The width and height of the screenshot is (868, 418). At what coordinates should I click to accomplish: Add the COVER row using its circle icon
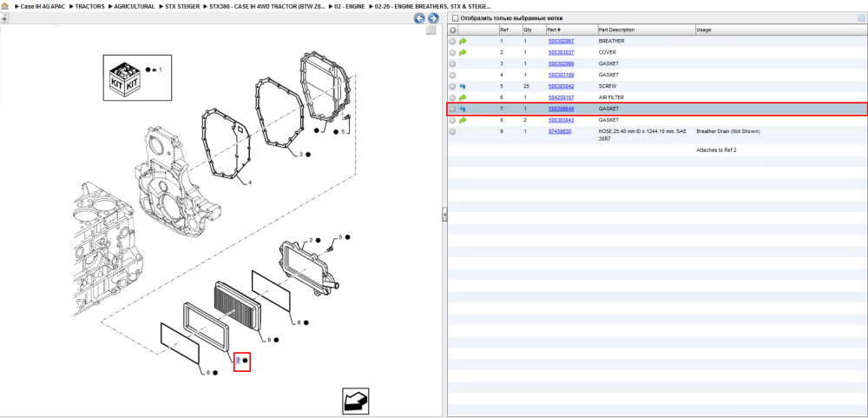452,53
